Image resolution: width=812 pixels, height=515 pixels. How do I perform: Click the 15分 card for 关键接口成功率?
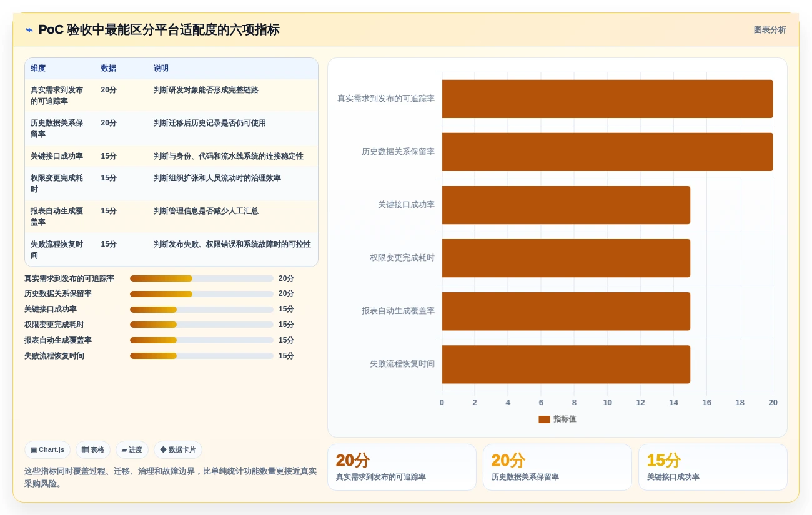click(713, 467)
